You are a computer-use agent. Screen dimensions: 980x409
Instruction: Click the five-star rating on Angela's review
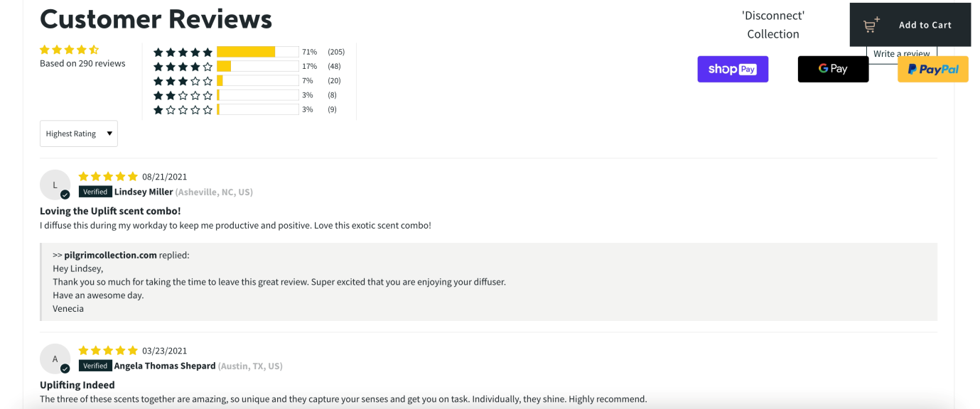pyautogui.click(x=108, y=350)
